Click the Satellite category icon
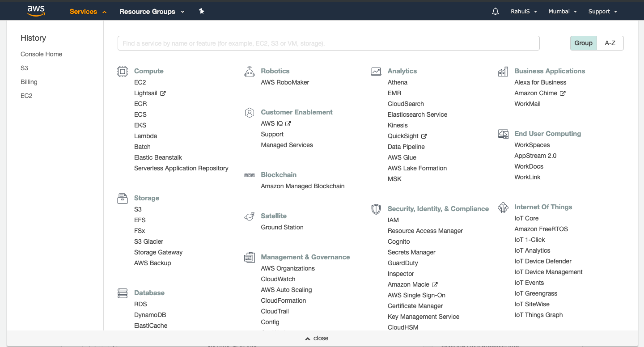Viewport: 644px width, 347px height. [249, 216]
